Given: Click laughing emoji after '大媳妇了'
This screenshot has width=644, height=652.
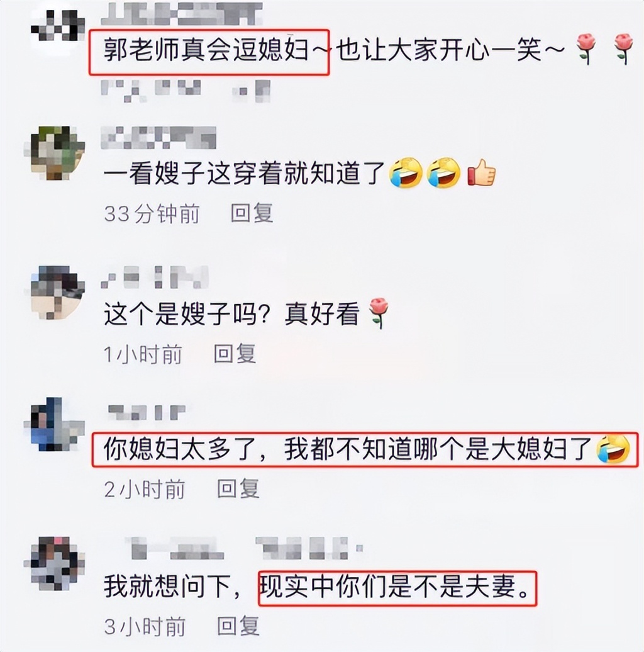Looking at the screenshot, I should coord(613,449).
